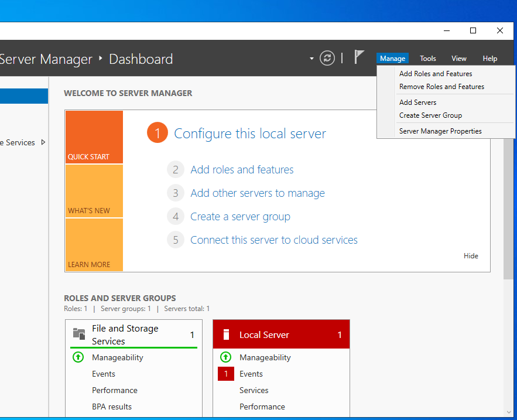Click BPA results under File and Storage Services

(x=112, y=407)
